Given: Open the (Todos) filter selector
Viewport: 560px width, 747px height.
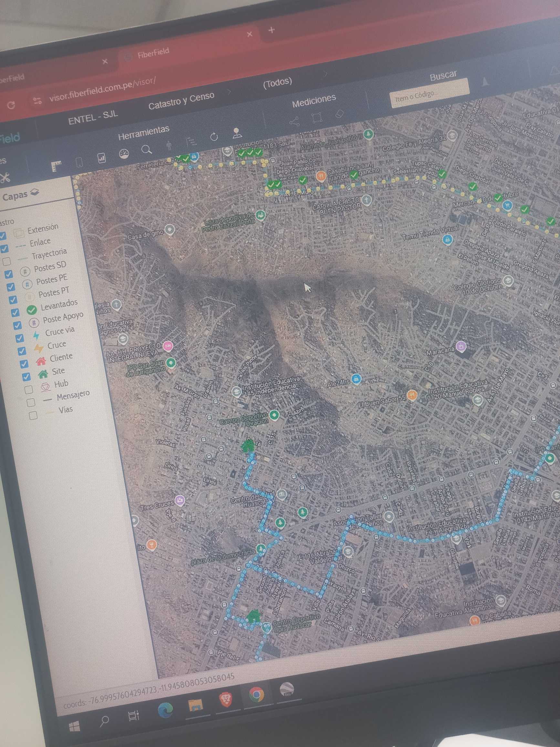Looking at the screenshot, I should (x=277, y=82).
